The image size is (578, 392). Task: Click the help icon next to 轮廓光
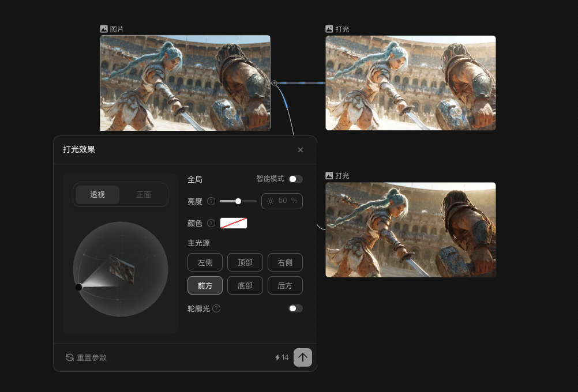pos(216,308)
